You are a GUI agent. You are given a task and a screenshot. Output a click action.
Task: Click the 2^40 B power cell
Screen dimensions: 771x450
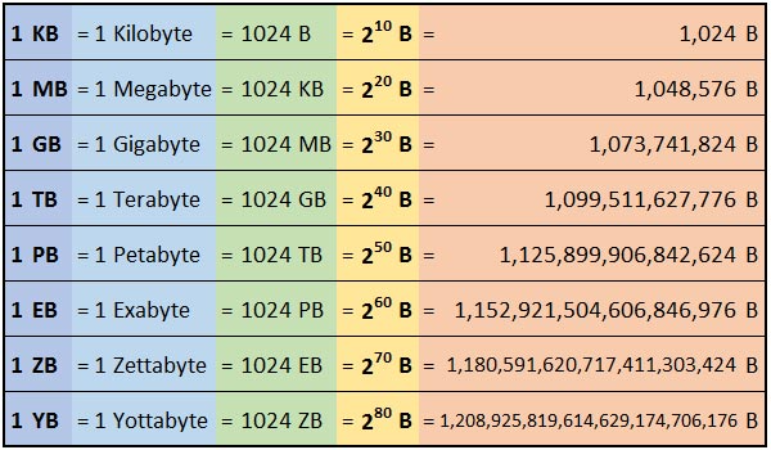[378, 199]
